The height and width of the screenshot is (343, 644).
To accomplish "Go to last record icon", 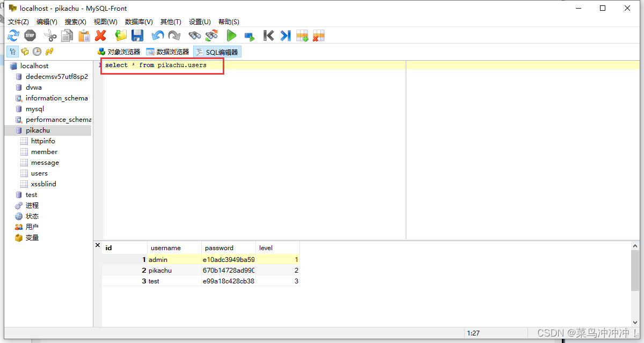I will point(286,36).
